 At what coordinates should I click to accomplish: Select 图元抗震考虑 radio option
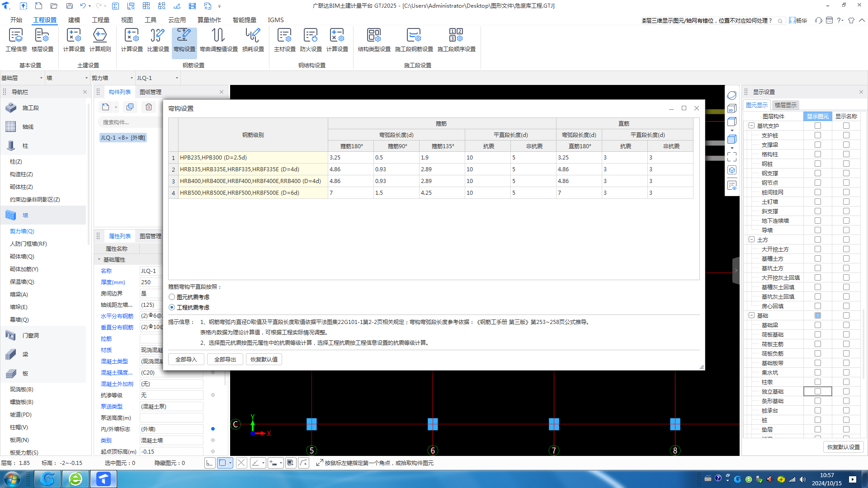click(172, 297)
